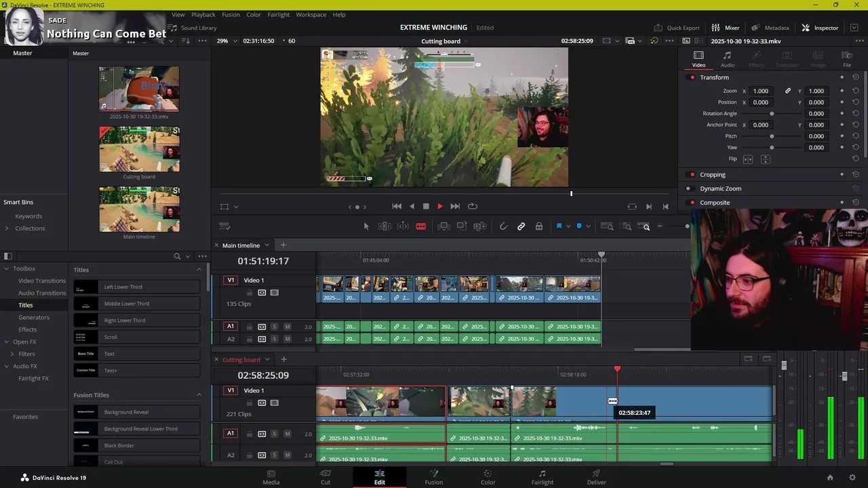The width and height of the screenshot is (868, 488).
Task: Click the Overwrite Clip toolbar icon
Action: [x=462, y=226]
